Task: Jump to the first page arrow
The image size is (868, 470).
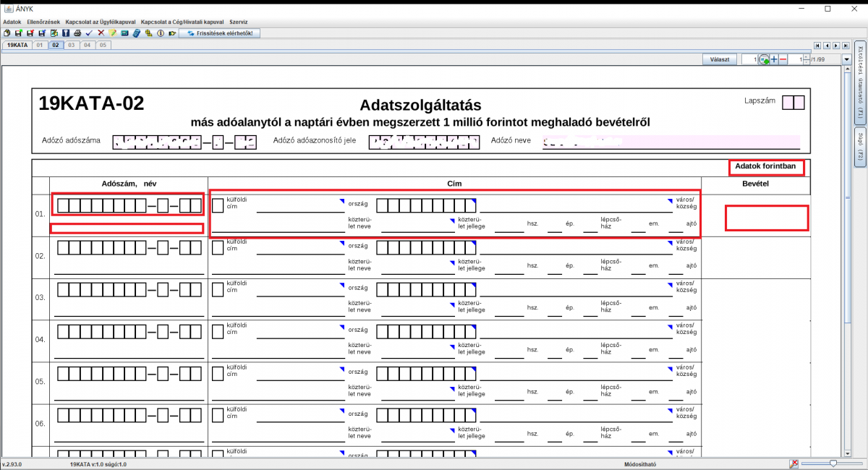Action: [817, 46]
